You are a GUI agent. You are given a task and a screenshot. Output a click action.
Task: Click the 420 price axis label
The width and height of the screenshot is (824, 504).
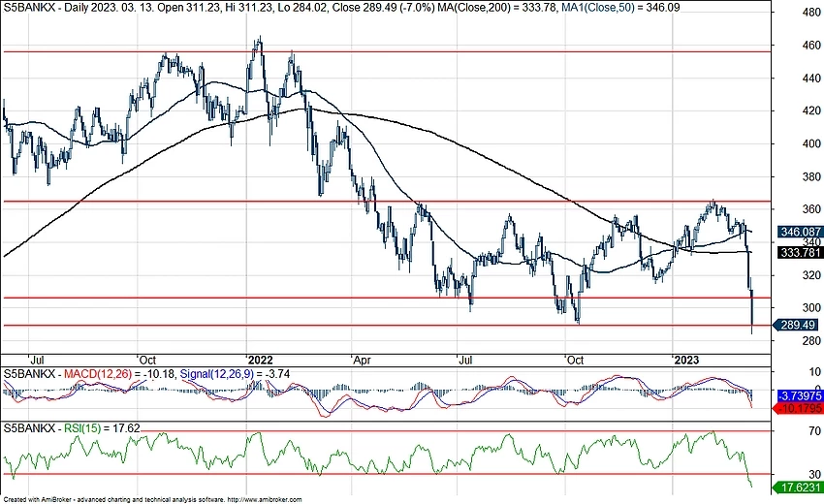point(811,110)
